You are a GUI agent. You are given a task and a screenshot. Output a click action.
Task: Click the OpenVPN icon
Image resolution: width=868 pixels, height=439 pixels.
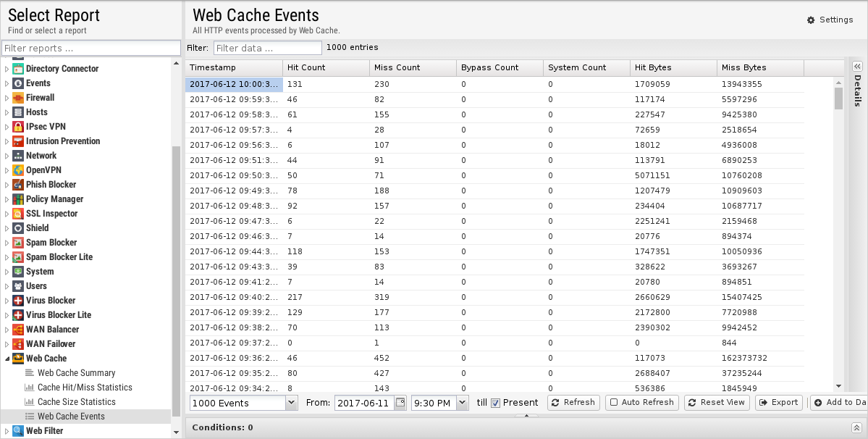18,170
